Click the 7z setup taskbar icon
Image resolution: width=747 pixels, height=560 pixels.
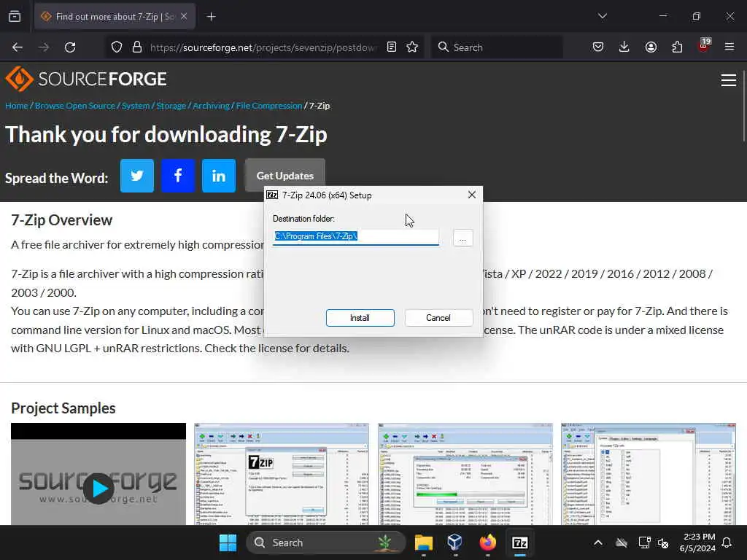pos(519,542)
